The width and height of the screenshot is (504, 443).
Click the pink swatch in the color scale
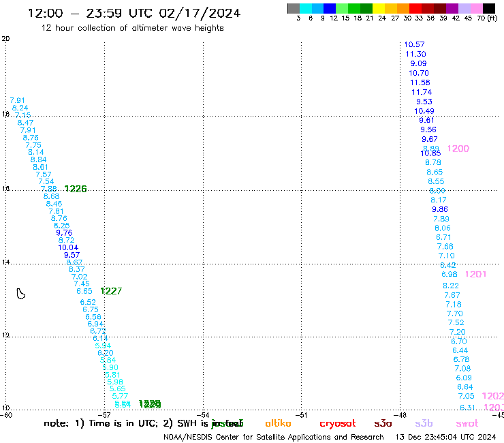pos(477,8)
